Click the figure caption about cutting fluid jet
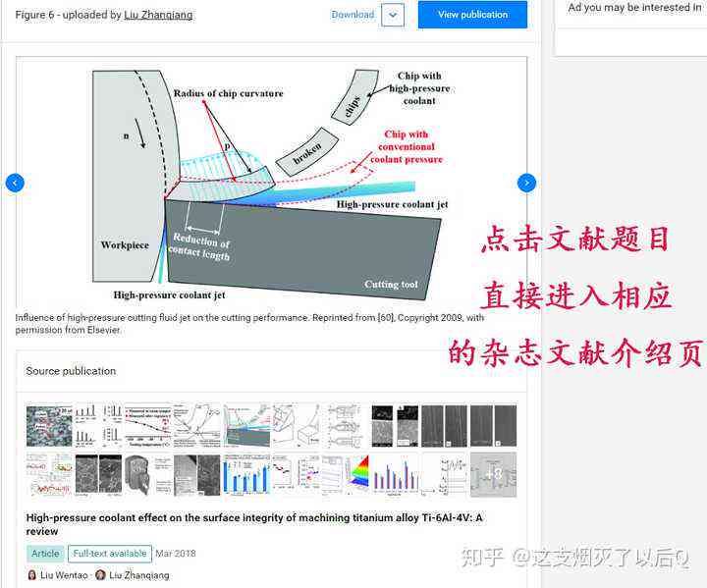 249,324
